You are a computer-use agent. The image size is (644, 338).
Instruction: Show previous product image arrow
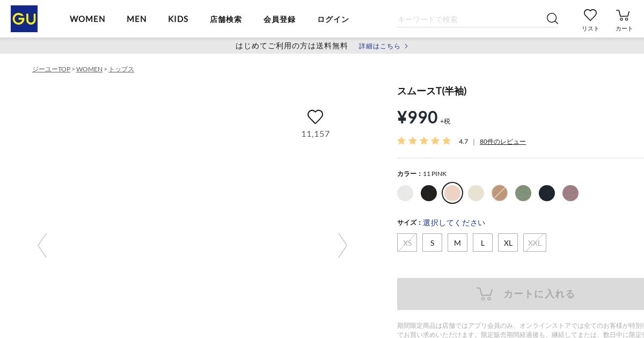pos(42,245)
